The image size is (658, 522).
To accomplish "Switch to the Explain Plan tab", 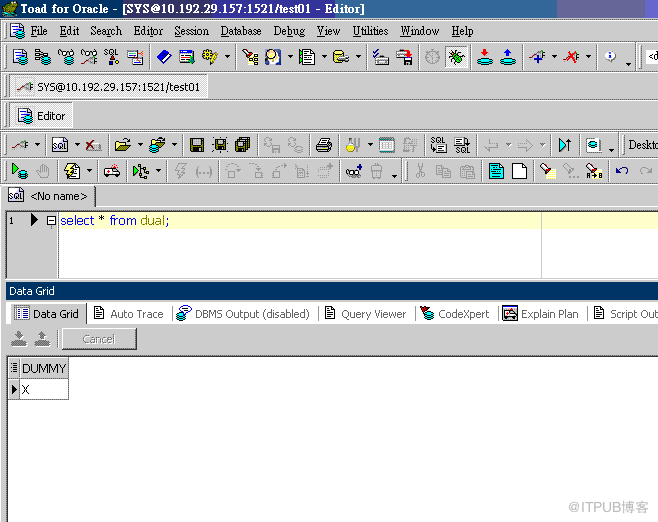I will point(540,314).
